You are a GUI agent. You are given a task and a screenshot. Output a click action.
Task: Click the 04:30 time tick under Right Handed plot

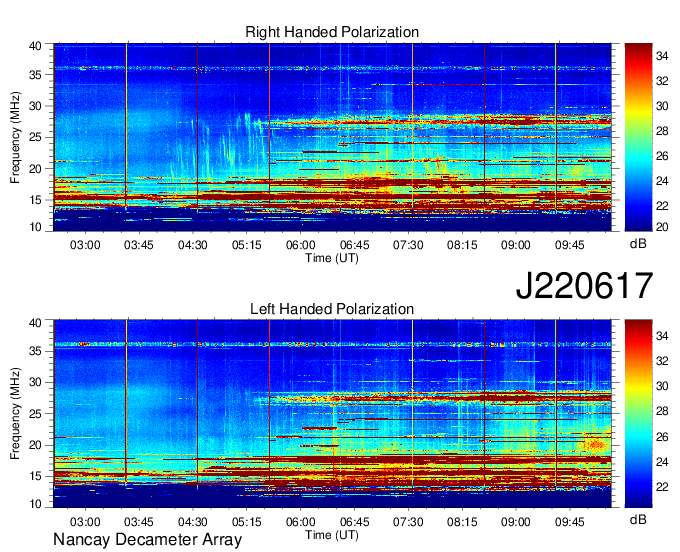coord(193,245)
